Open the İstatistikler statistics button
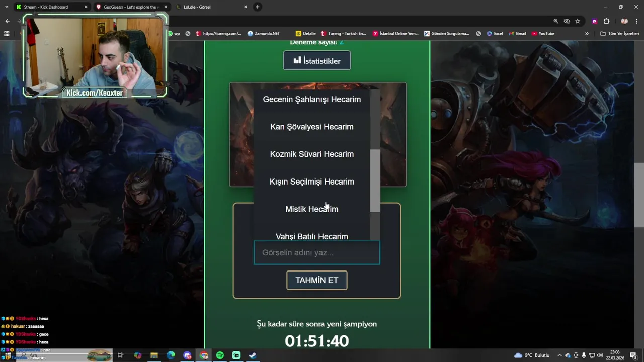This screenshot has height=362, width=644. click(317, 61)
